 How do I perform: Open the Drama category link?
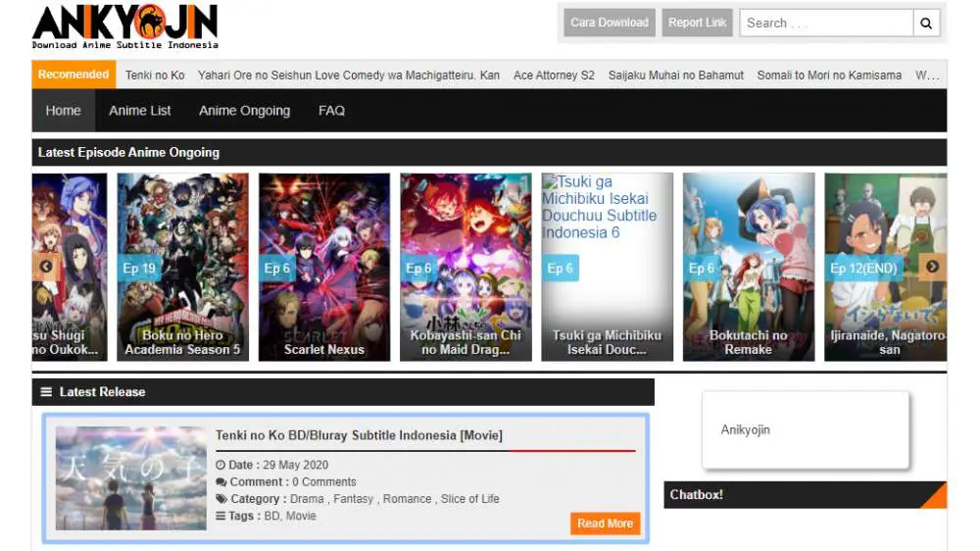pos(307,499)
